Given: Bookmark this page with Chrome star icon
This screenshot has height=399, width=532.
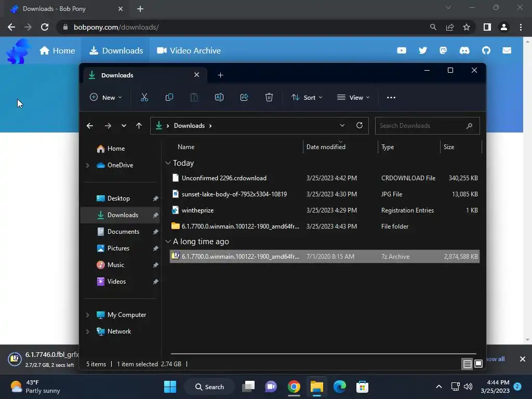Looking at the screenshot, I should point(467,27).
